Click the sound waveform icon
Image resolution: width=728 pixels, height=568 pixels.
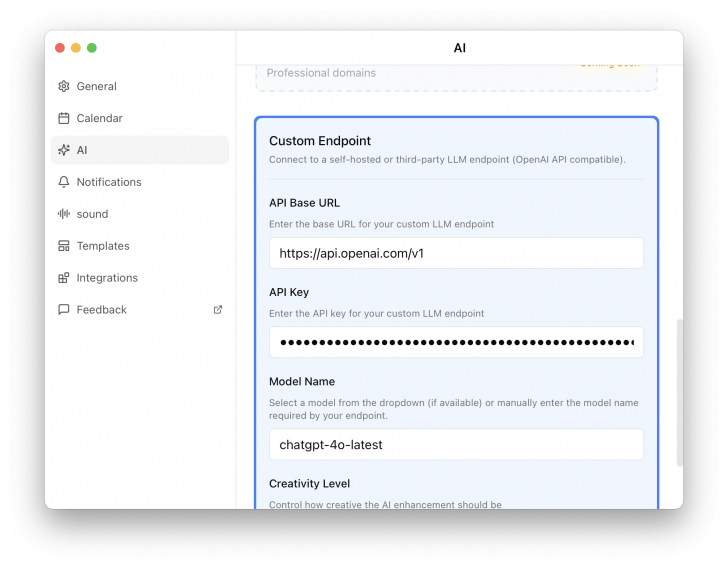point(64,215)
